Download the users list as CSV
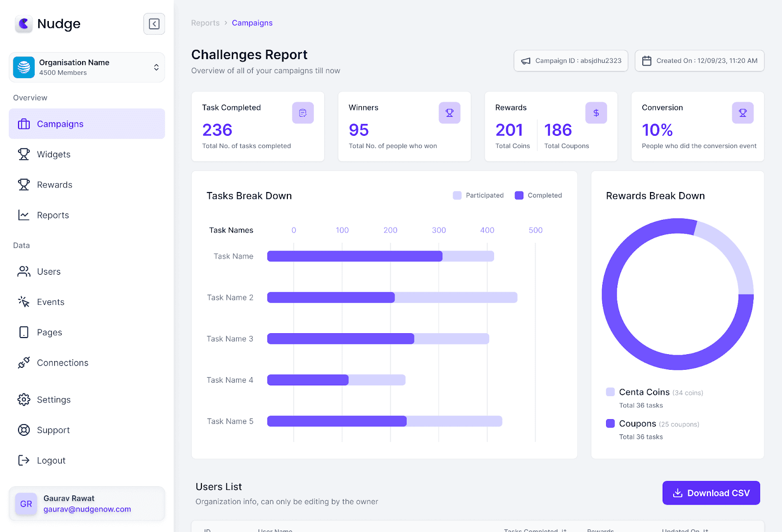The height and width of the screenshot is (532, 782). [711, 493]
